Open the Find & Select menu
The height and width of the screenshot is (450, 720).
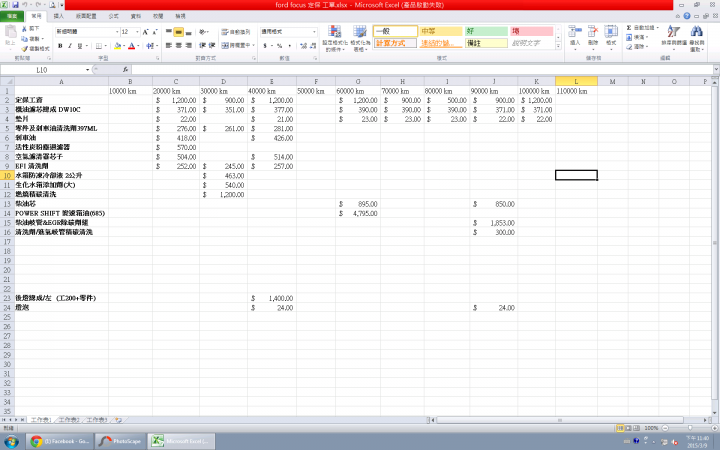697,38
